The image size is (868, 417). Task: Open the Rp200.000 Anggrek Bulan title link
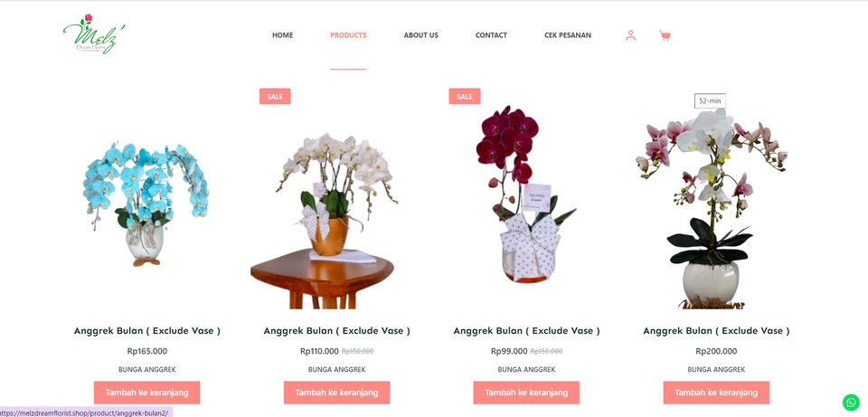tap(716, 330)
